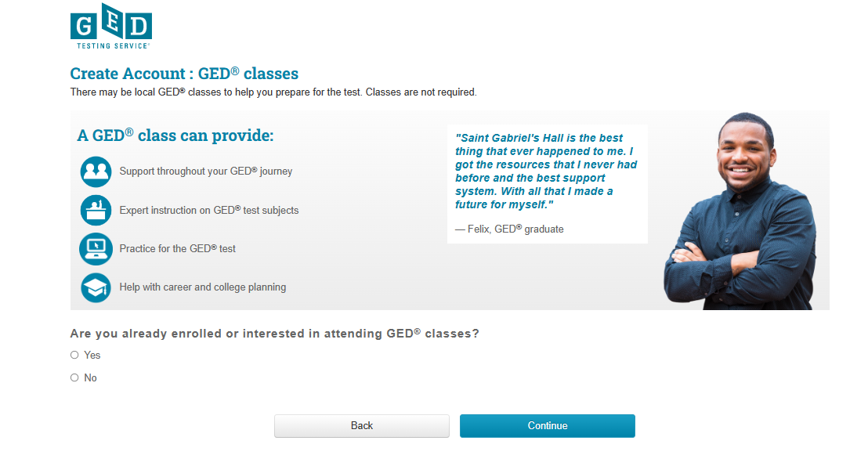Select the Yes radio button

coord(75,355)
